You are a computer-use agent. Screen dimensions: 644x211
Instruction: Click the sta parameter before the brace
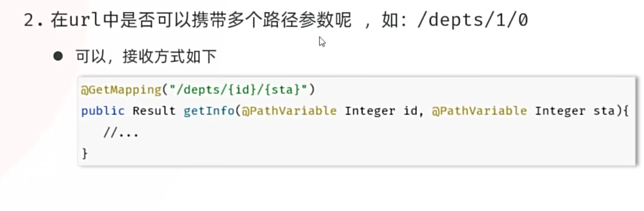click(x=604, y=111)
